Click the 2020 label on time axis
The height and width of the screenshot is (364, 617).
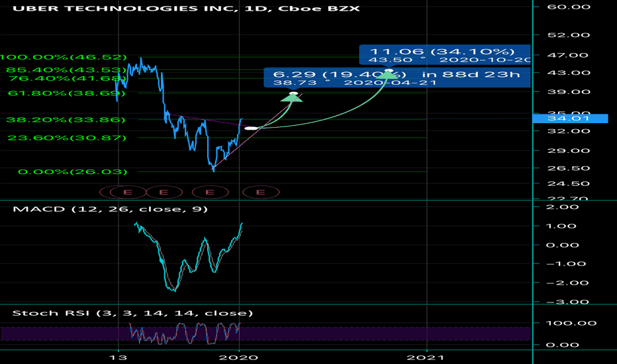coord(238,357)
